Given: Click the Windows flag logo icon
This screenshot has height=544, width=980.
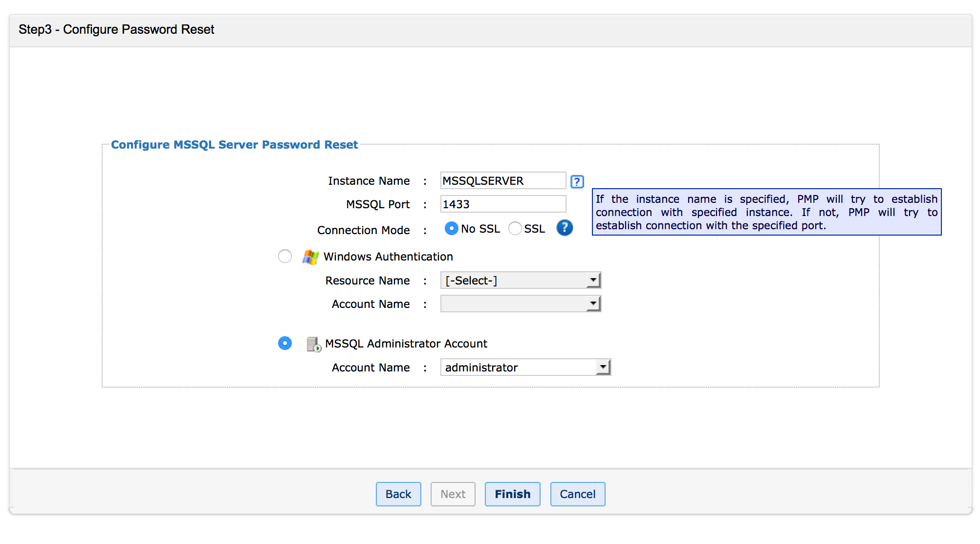Looking at the screenshot, I should click(x=310, y=257).
